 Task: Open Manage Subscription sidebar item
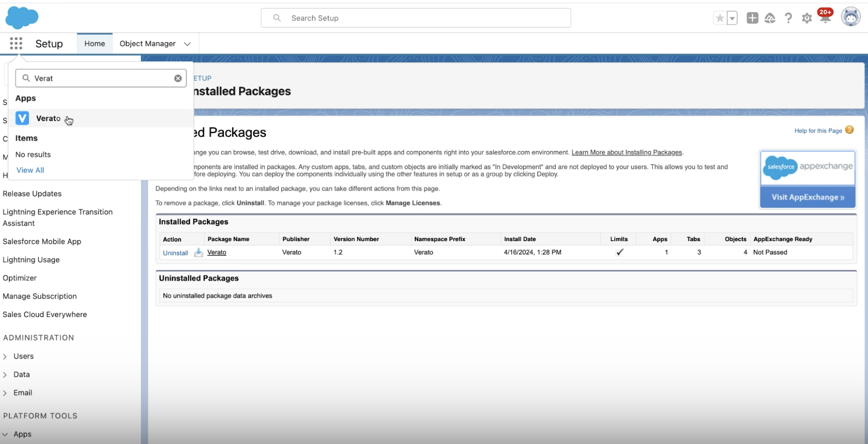(40, 296)
